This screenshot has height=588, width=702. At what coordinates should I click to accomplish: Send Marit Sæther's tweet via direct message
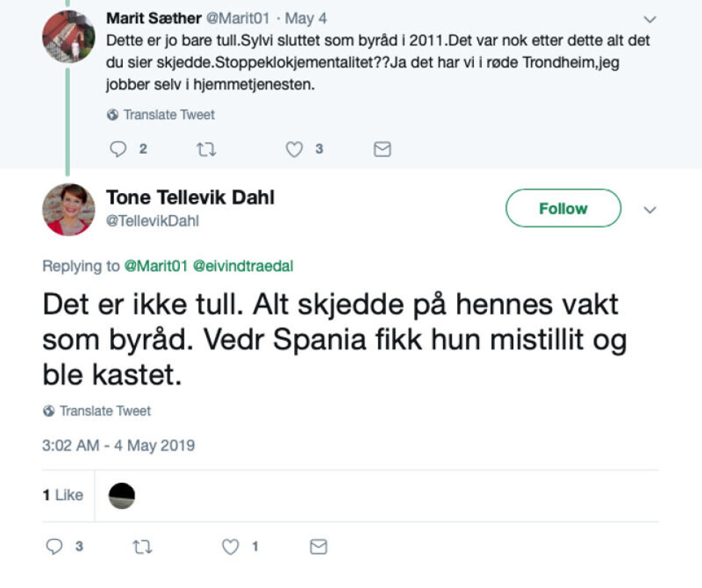[382, 149]
